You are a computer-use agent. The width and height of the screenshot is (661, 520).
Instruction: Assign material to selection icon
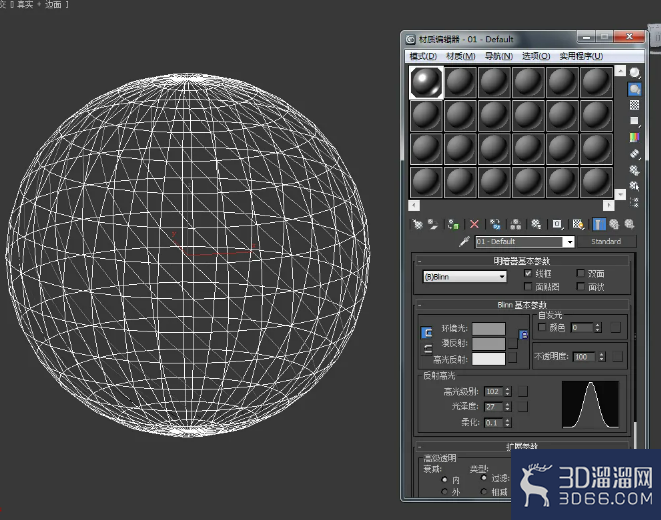(454, 224)
